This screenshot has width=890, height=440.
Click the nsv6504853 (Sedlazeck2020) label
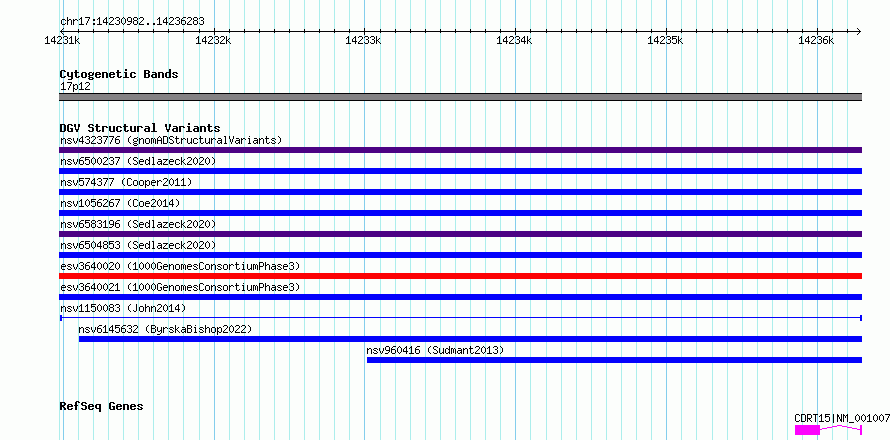[138, 245]
